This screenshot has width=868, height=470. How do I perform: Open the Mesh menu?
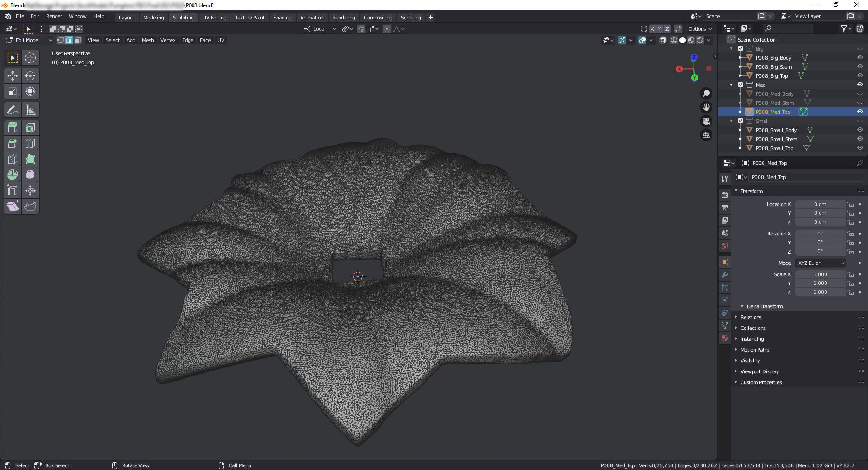point(148,40)
